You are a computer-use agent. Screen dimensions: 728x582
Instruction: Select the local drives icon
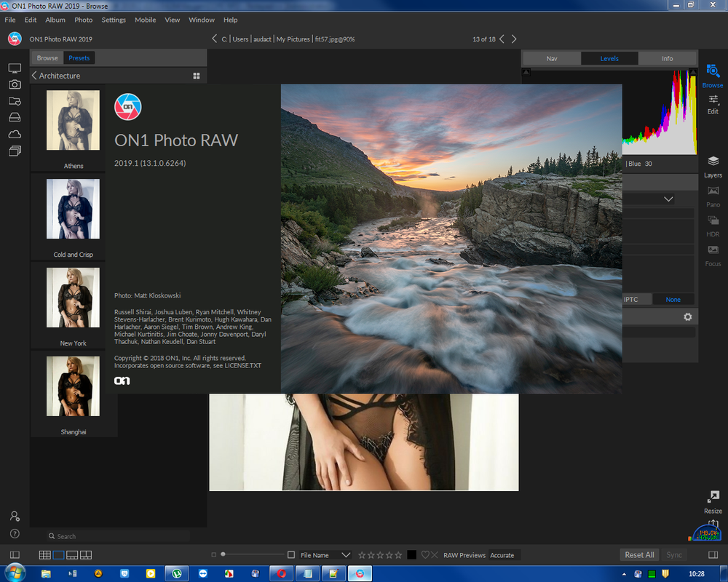tap(15, 117)
